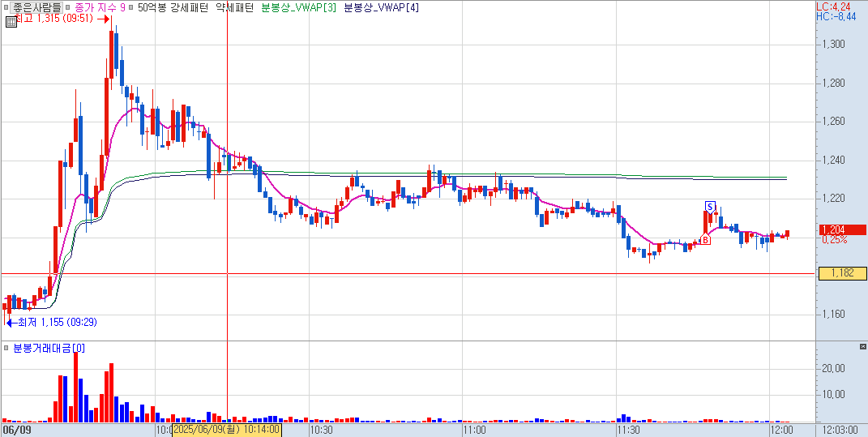Toggle the square before 좋은사람들
This screenshot has height=437, width=868.
pyautogui.click(x=6, y=8)
